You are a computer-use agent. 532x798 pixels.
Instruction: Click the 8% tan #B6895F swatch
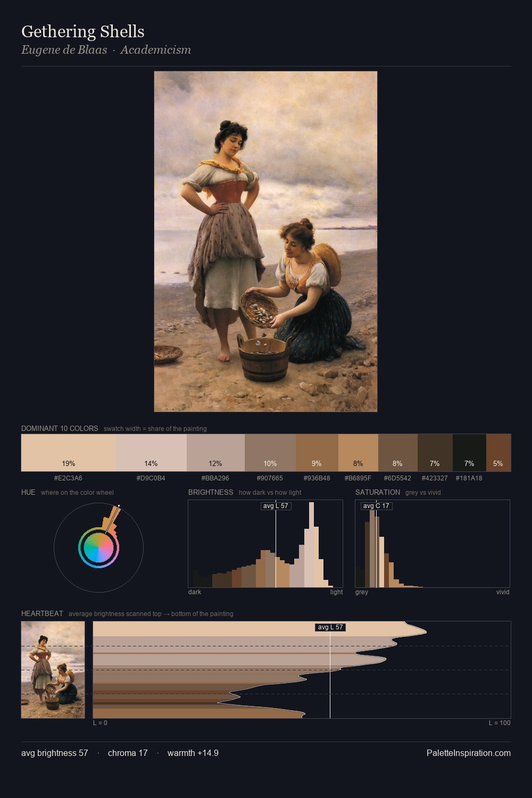[x=358, y=453]
